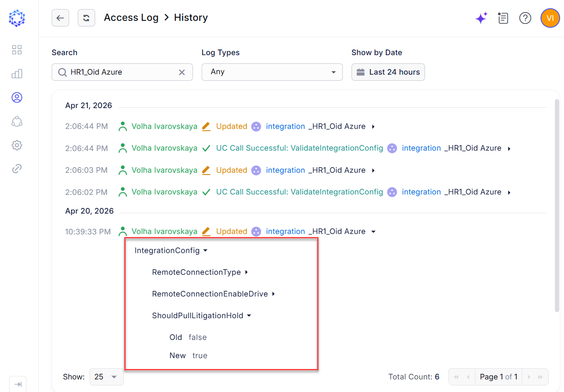This screenshot has height=392, width=564.
Task: Click the checkmark icon in 2:06:44 PM UC Call row
Action: 206,148
